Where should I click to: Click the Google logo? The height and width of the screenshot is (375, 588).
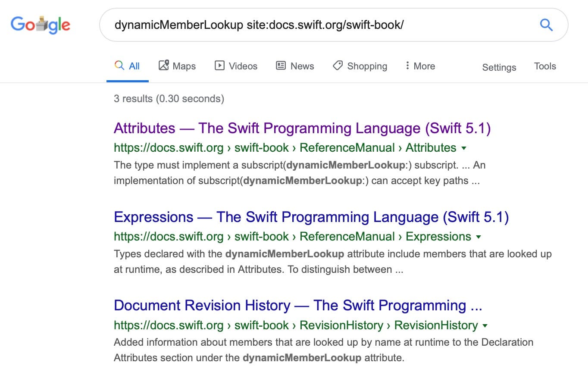(x=40, y=25)
